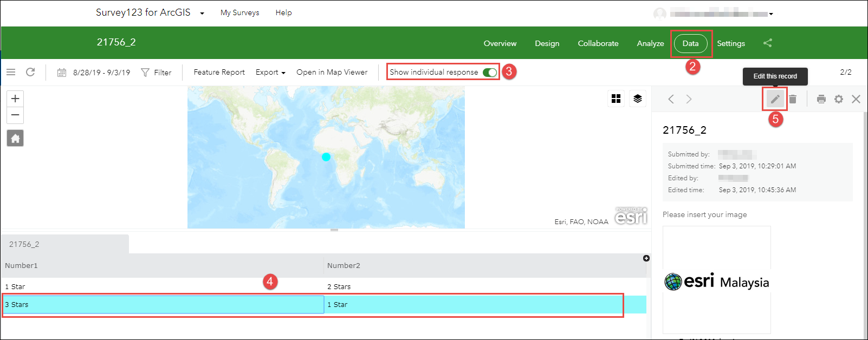Viewport: 868px width, 340px height.
Task: Select the table row with 3 Stars
Action: tap(163, 305)
